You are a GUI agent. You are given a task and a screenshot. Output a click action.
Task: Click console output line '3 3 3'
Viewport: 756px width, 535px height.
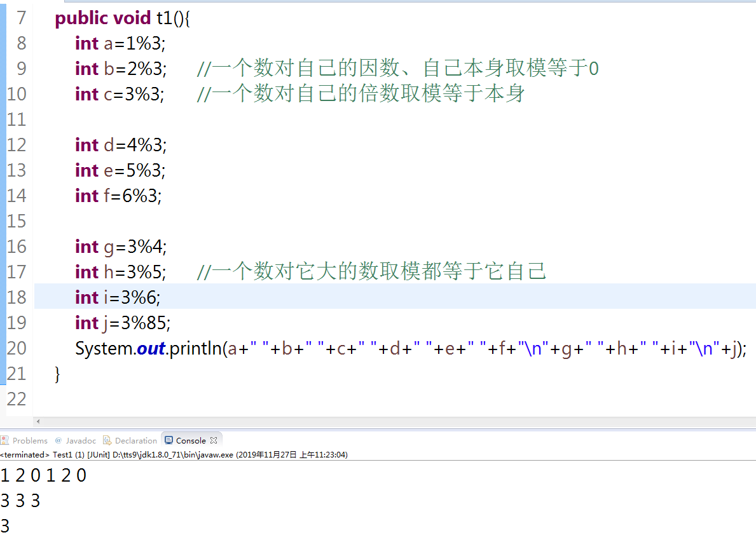pos(20,501)
